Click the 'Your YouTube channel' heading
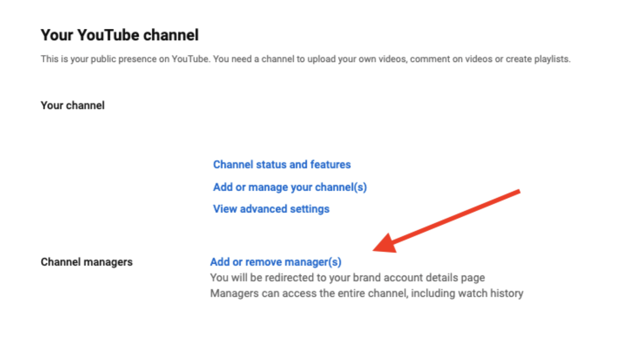Viewport: 644px width, 343px height. pyautogui.click(x=119, y=35)
